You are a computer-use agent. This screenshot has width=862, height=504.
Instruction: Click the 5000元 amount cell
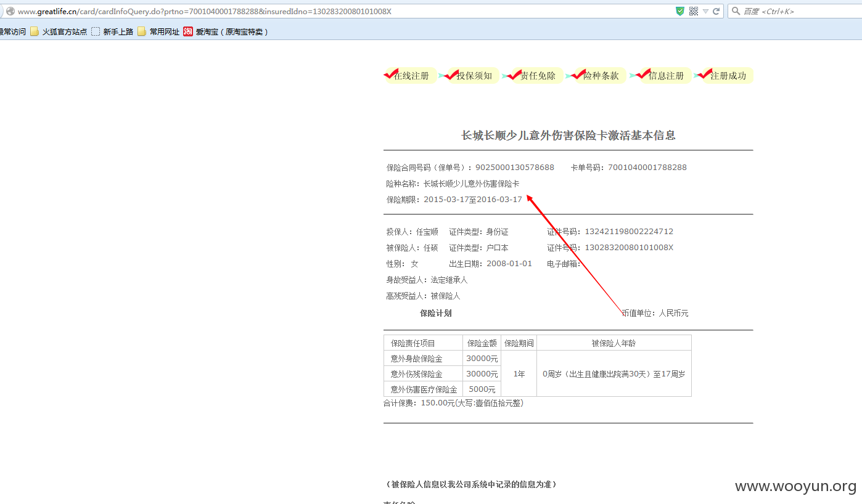pos(482,389)
